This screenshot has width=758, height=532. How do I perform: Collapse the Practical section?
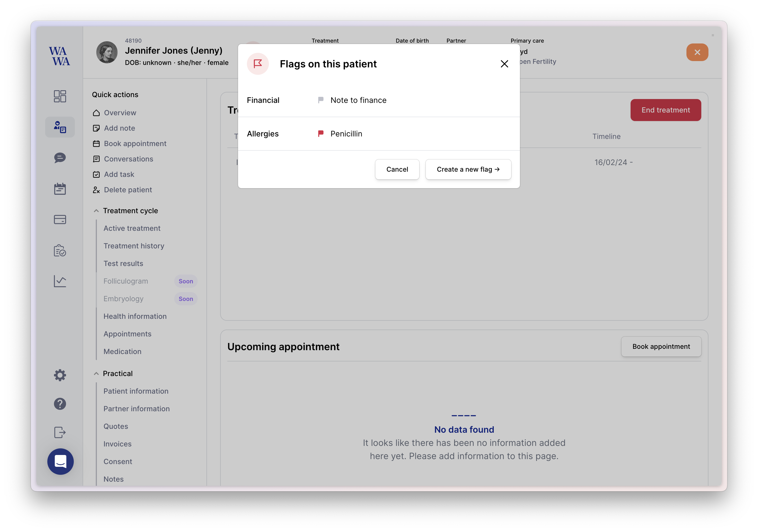96,373
